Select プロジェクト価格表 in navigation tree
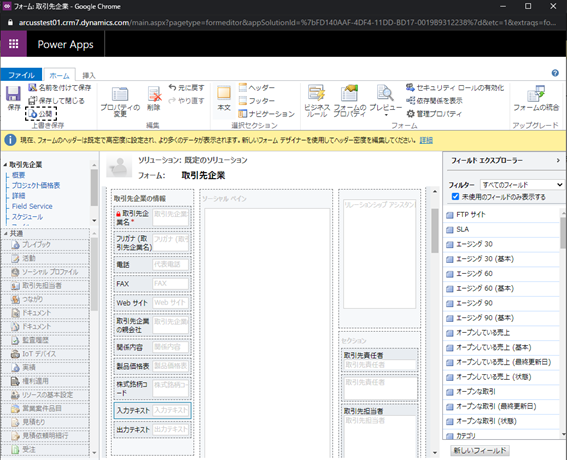Viewport: 567px width, 460px height. [x=36, y=186]
